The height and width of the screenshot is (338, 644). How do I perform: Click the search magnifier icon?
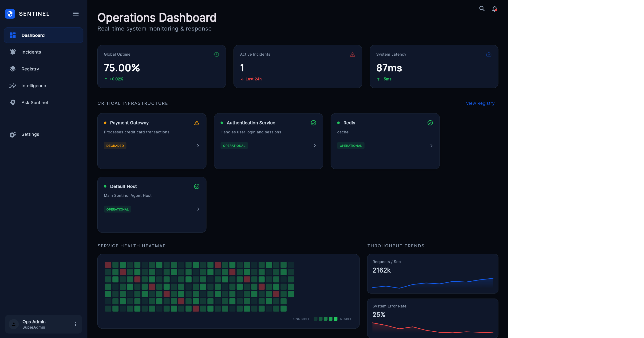[482, 9]
